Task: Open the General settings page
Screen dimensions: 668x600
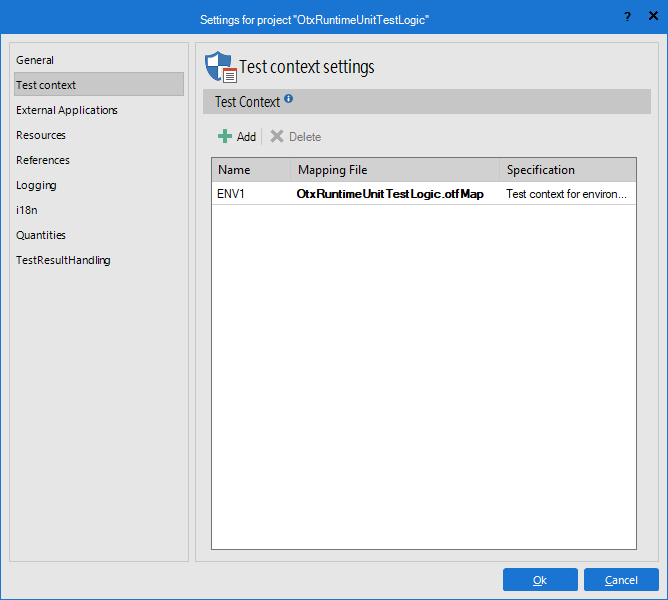Action: (35, 60)
